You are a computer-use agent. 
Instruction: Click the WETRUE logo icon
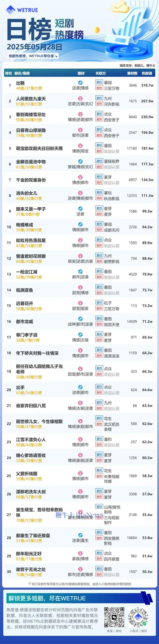point(10,10)
